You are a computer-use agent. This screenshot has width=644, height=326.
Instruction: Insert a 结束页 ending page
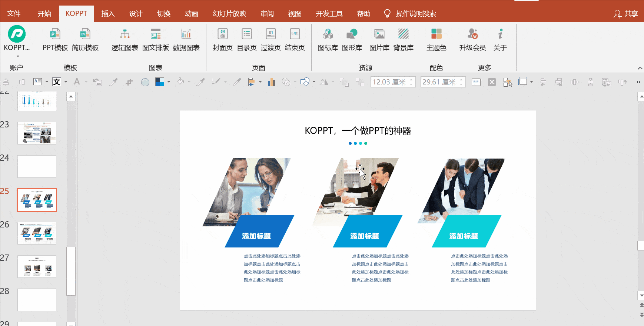295,39
